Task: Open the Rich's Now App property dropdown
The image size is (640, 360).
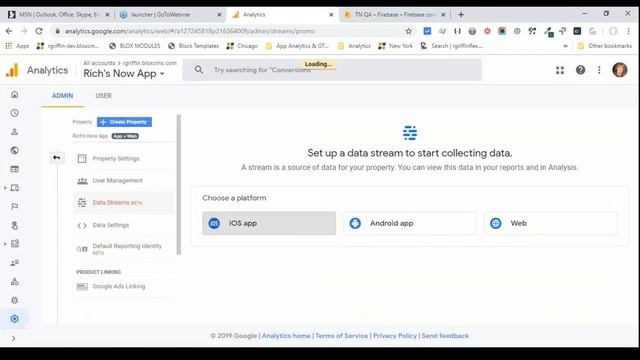Action: [124, 73]
